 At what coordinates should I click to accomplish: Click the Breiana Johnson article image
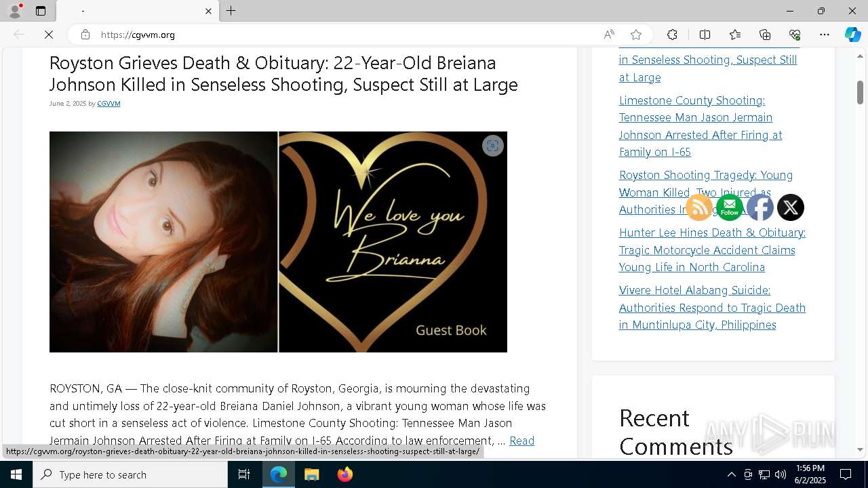(278, 242)
